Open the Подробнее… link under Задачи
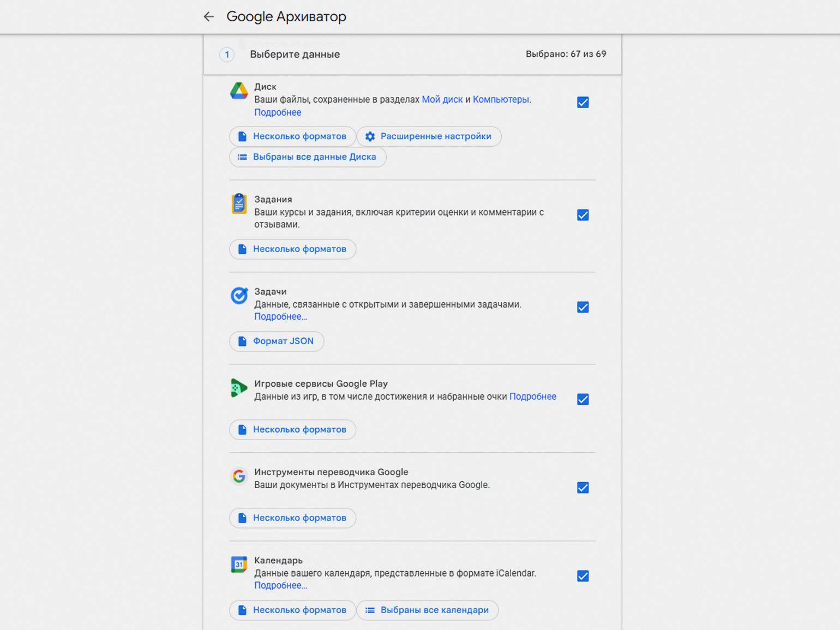 coord(280,316)
